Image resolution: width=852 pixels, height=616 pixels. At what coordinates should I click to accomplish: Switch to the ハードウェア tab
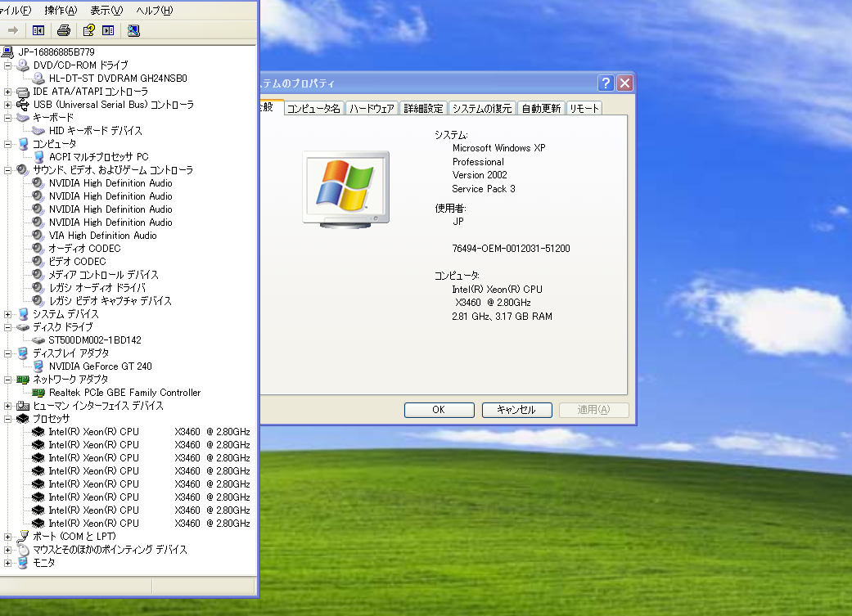pos(372,108)
